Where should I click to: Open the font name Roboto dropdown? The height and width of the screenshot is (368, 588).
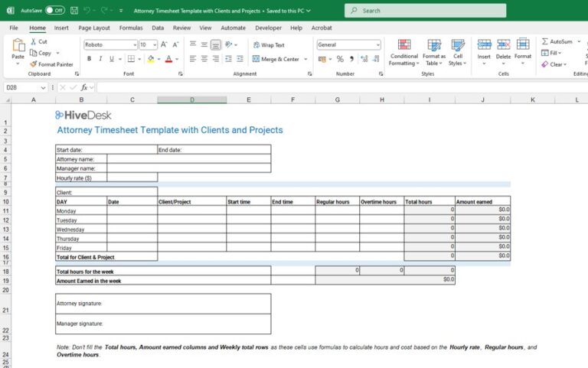[135, 45]
